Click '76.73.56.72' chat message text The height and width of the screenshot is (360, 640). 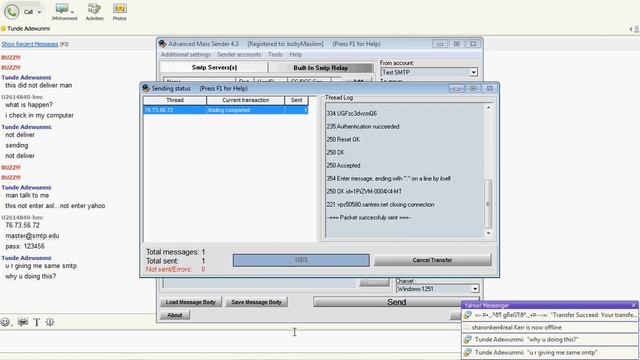[x=22, y=225]
